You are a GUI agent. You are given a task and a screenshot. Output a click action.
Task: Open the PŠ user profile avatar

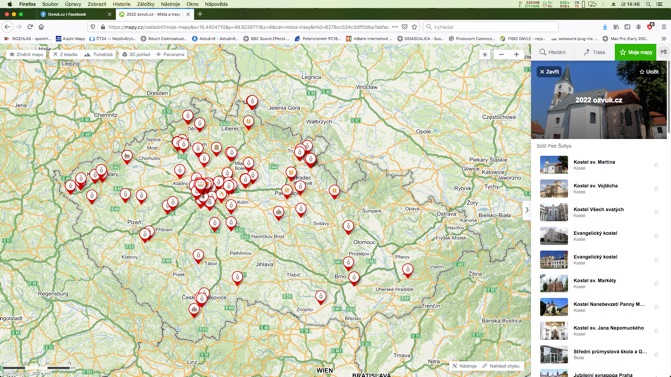[663, 52]
